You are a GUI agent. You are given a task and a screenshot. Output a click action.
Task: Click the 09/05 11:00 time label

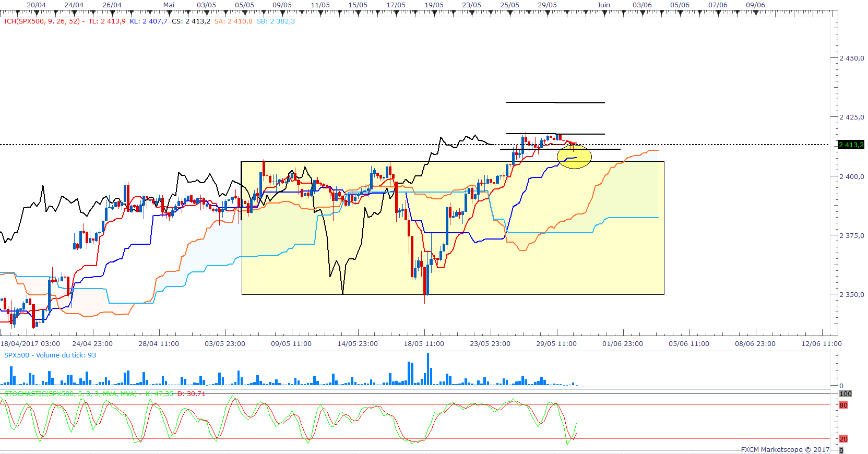pos(291,344)
